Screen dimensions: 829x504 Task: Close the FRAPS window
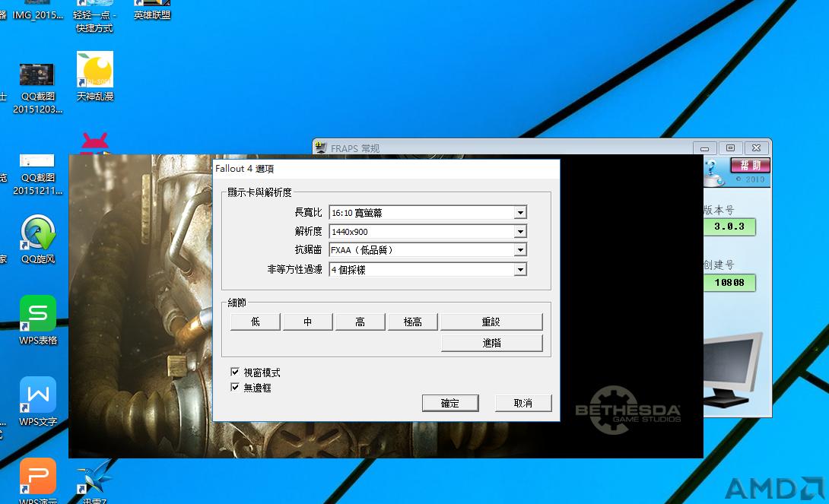coord(757,148)
